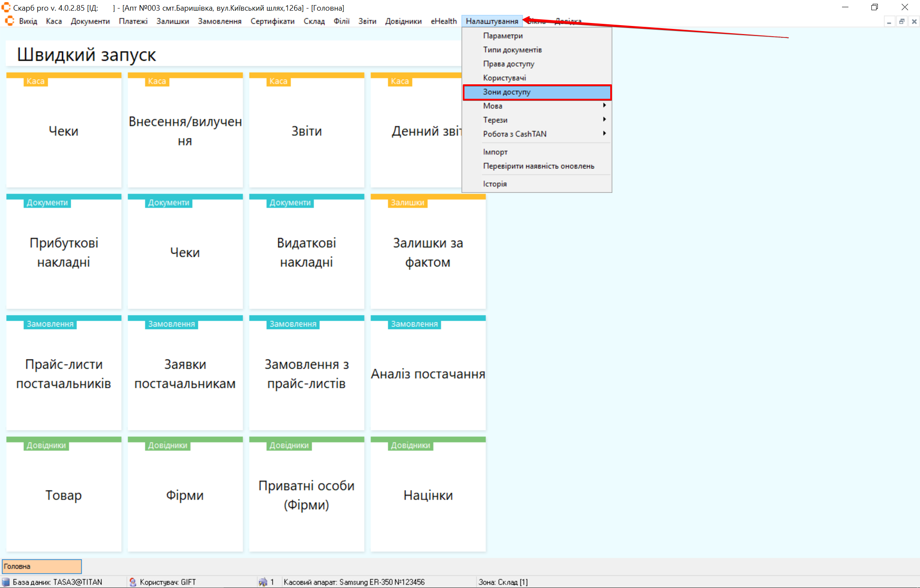Open the Аналіз постачання tile
Screen dimensions: 920x588
(x=428, y=373)
